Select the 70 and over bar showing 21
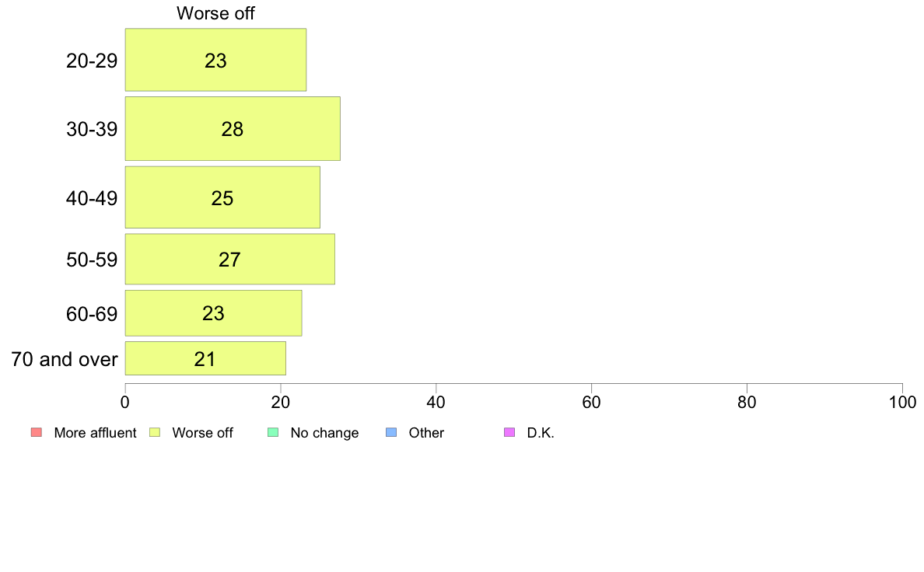This screenshot has height=572, width=924. tap(205, 358)
